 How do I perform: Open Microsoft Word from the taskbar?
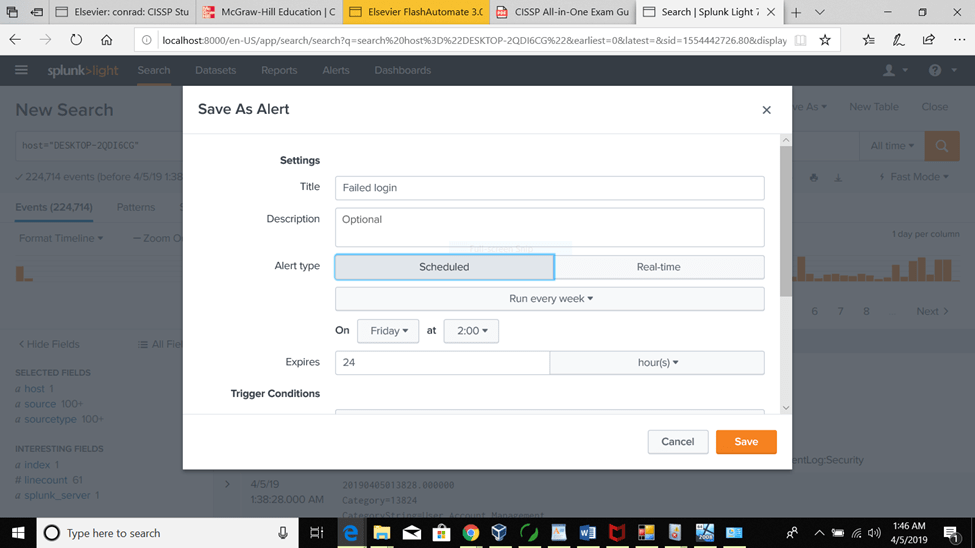point(587,533)
